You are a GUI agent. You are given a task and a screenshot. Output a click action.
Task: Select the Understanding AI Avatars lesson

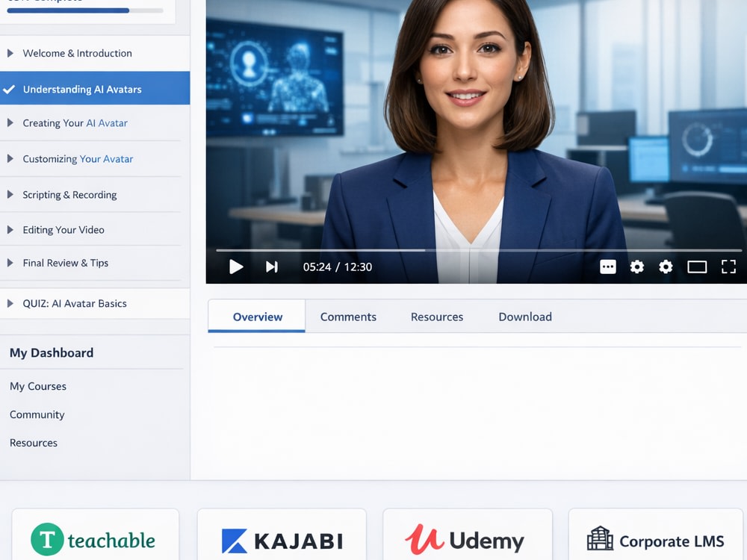click(x=95, y=88)
